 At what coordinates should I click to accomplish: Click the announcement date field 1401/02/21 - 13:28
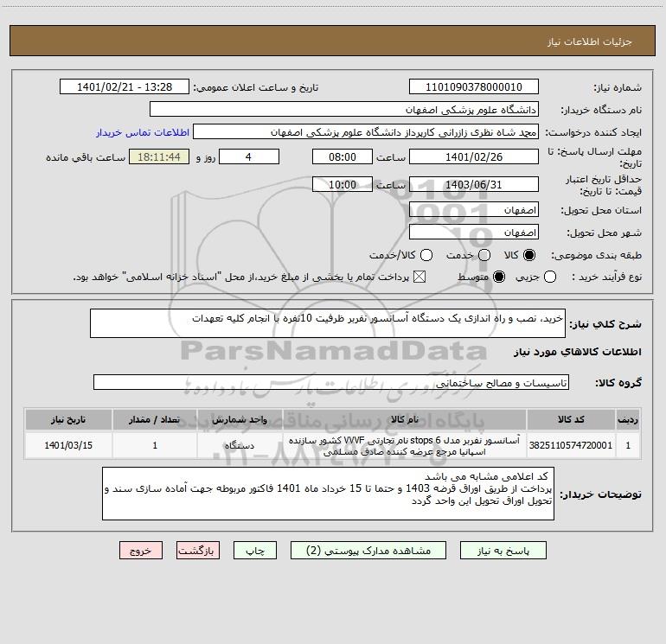pos(125,86)
